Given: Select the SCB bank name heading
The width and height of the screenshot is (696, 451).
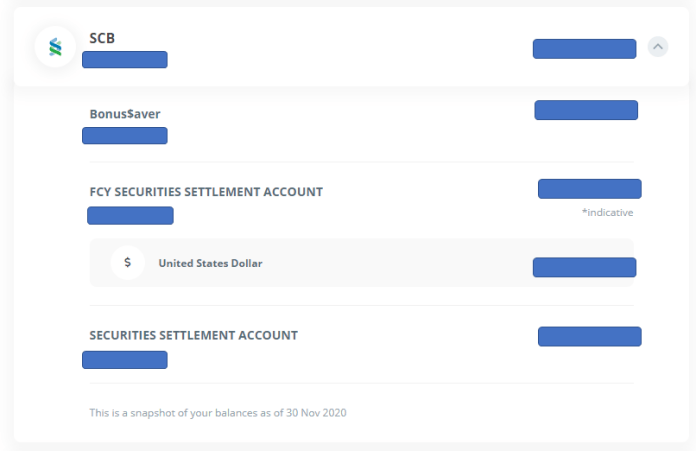Looking at the screenshot, I should click(x=102, y=38).
